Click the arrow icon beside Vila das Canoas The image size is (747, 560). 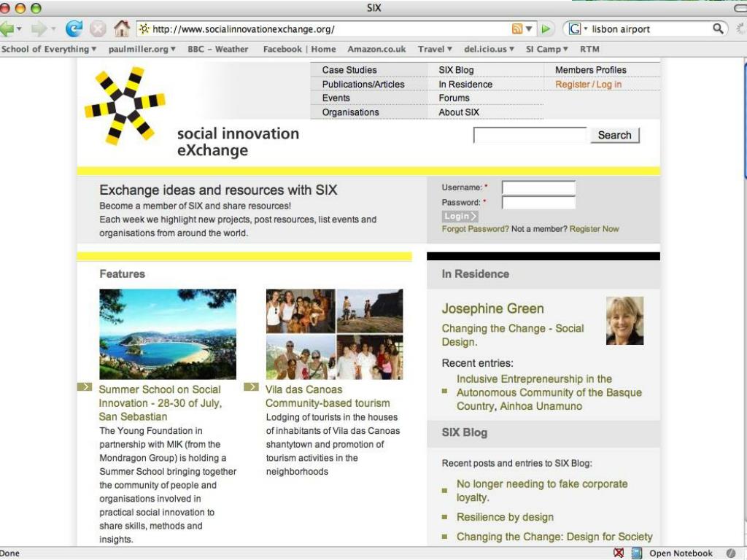[251, 386]
